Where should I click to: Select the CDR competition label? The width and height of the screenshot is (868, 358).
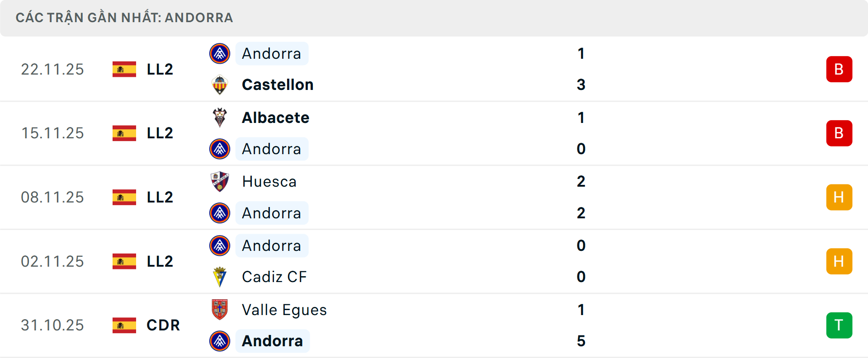point(163,325)
